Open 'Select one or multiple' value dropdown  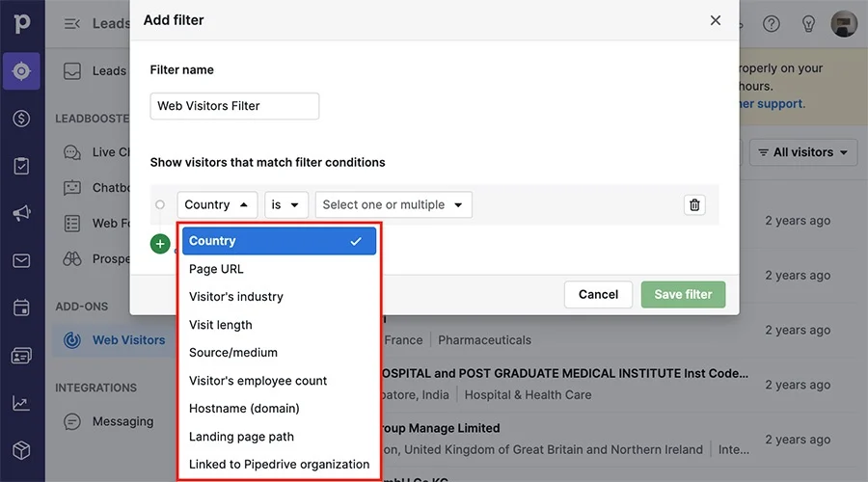(393, 204)
